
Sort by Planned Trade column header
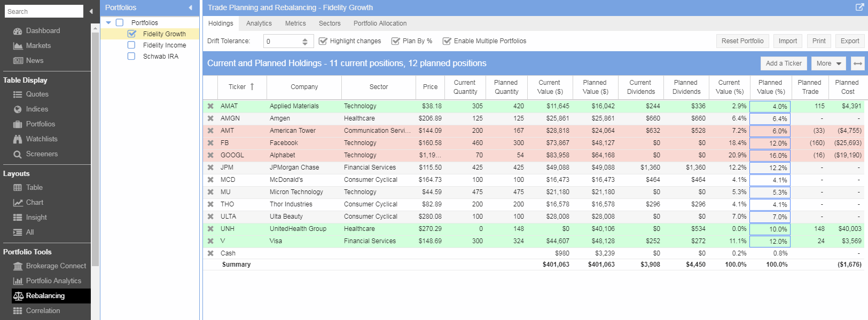click(x=809, y=87)
